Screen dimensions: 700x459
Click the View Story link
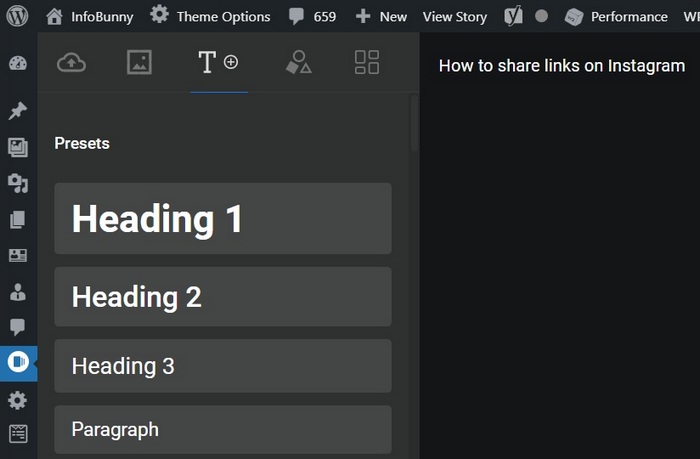click(454, 17)
